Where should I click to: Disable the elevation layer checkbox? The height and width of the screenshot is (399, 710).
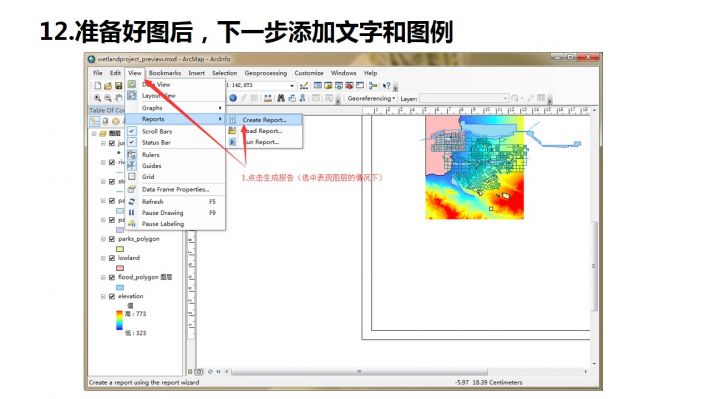pyautogui.click(x=112, y=296)
